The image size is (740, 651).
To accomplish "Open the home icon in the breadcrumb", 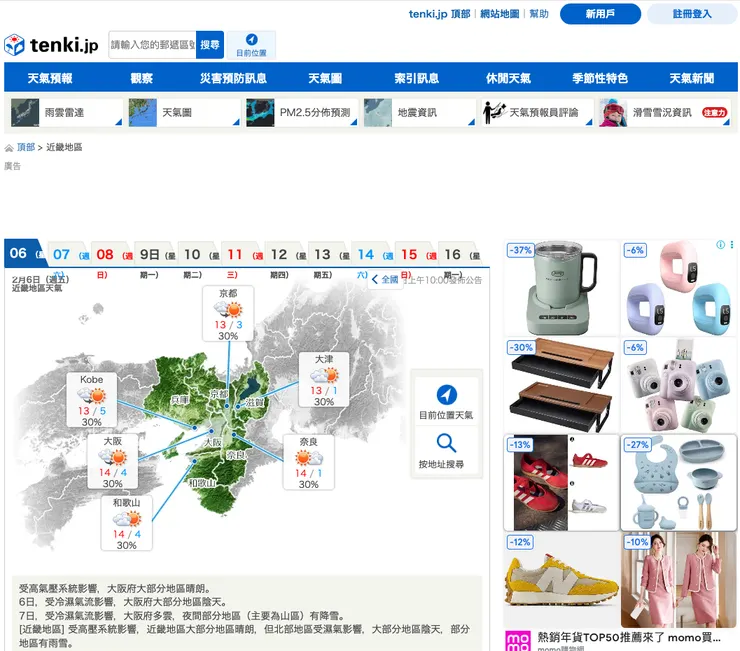I will point(8,148).
